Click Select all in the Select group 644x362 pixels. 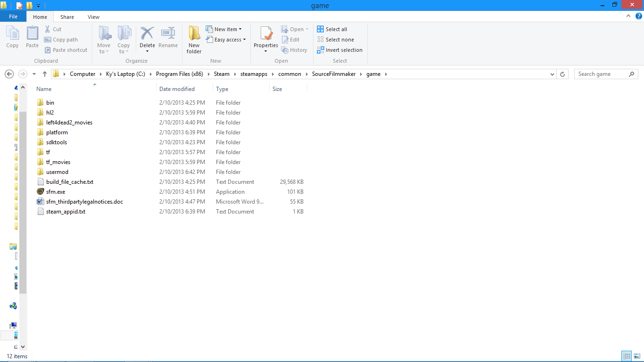tap(332, 29)
